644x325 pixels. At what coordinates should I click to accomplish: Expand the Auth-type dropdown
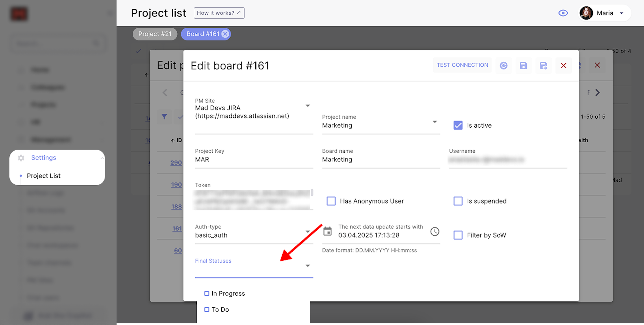pyautogui.click(x=308, y=232)
